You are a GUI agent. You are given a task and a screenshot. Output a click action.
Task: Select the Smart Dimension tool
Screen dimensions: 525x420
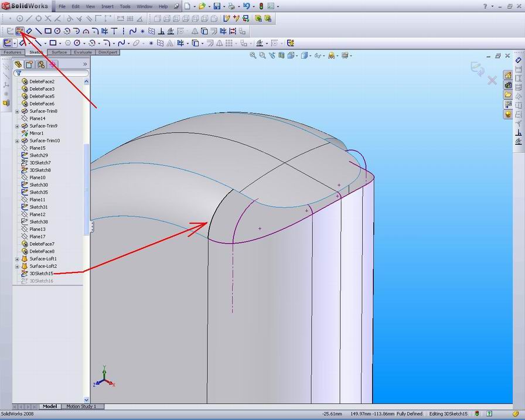click(28, 31)
